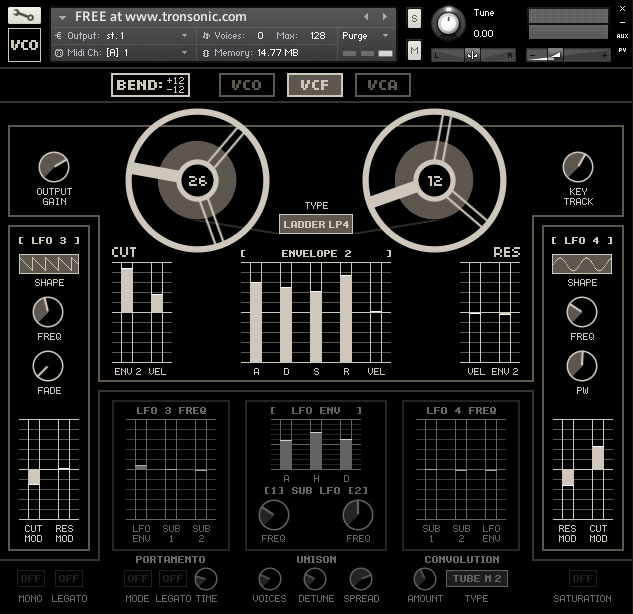Click the Solo (S) button
Viewport: 633px width, 614px height.
tap(415, 18)
